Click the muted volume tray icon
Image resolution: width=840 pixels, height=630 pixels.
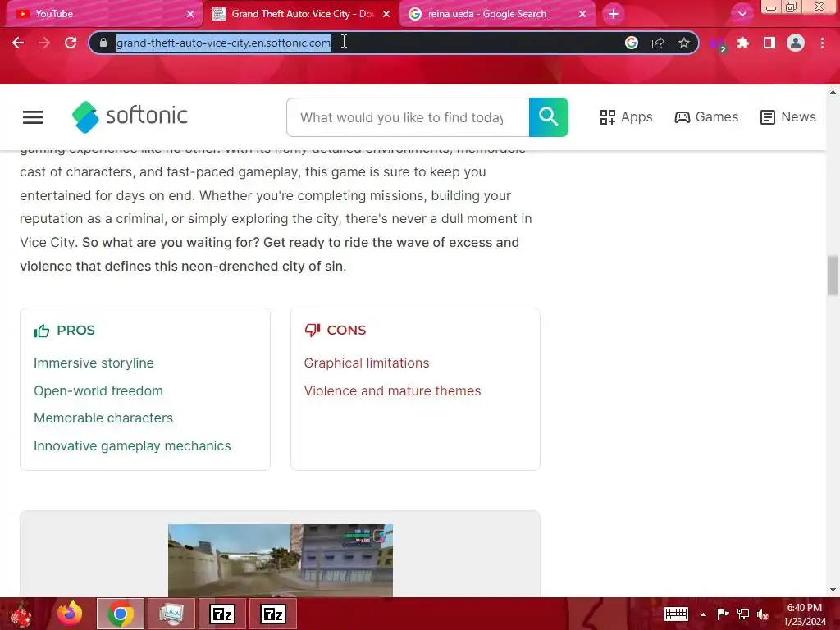pos(763,614)
